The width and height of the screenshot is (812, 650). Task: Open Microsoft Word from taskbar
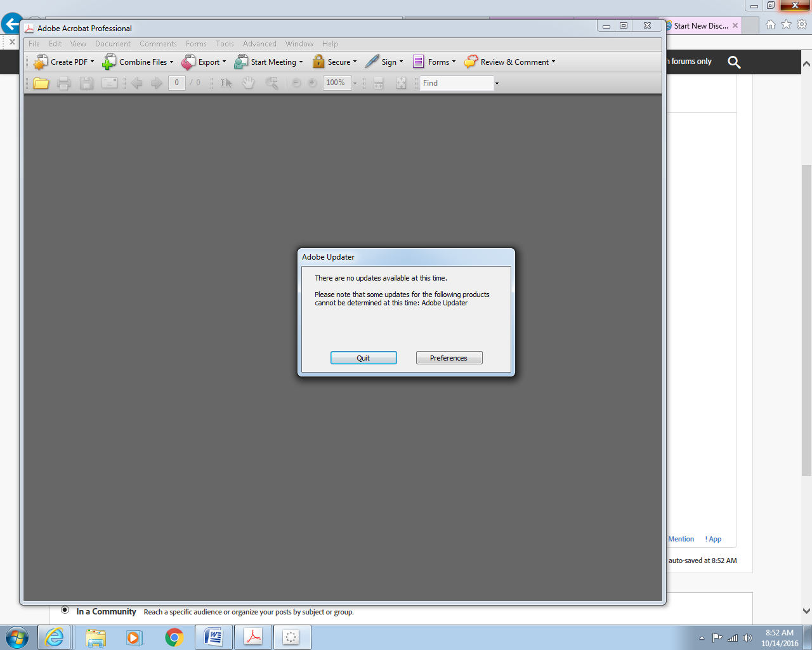pyautogui.click(x=214, y=637)
